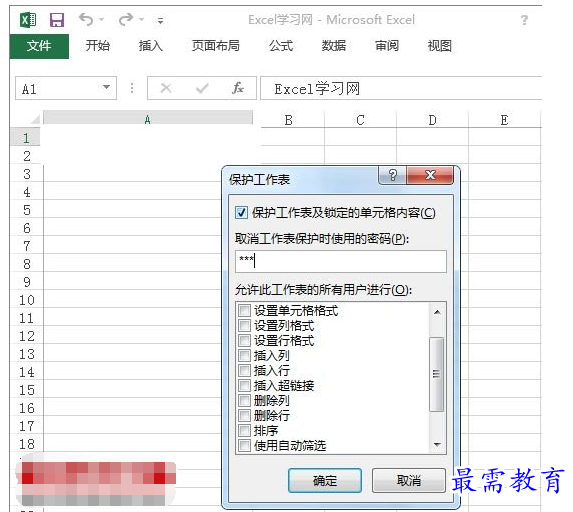The width and height of the screenshot is (573, 512).
Task: Enable 设置列格式 permission
Action: pyautogui.click(x=244, y=326)
